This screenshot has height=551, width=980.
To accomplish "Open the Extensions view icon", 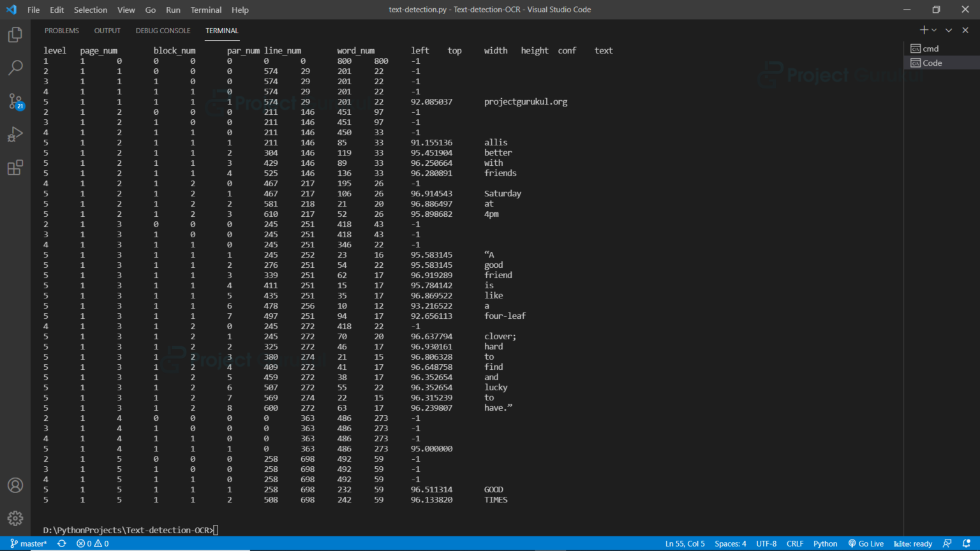I will (x=15, y=168).
